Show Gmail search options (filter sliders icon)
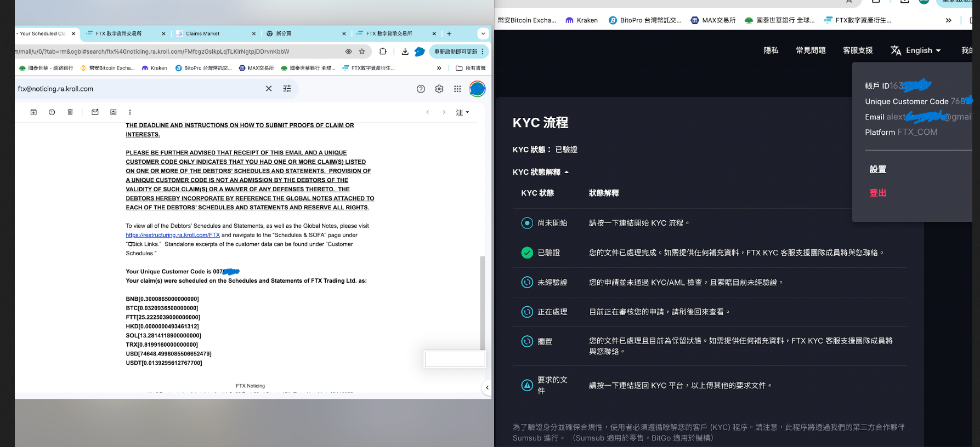The image size is (980, 447). pos(287,89)
